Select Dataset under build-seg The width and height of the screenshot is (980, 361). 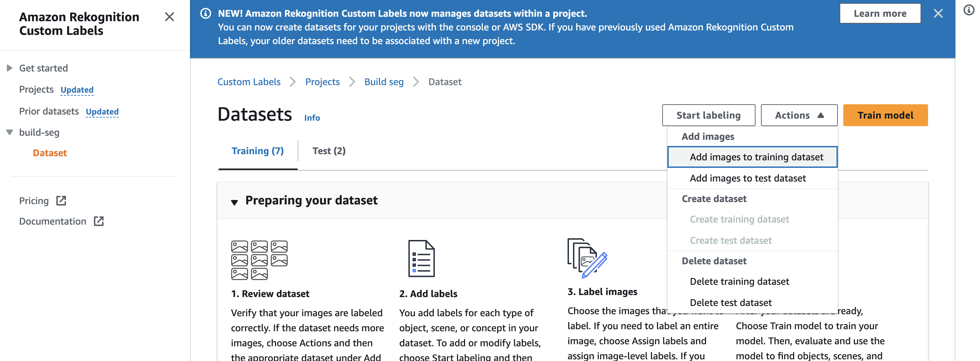[50, 153]
